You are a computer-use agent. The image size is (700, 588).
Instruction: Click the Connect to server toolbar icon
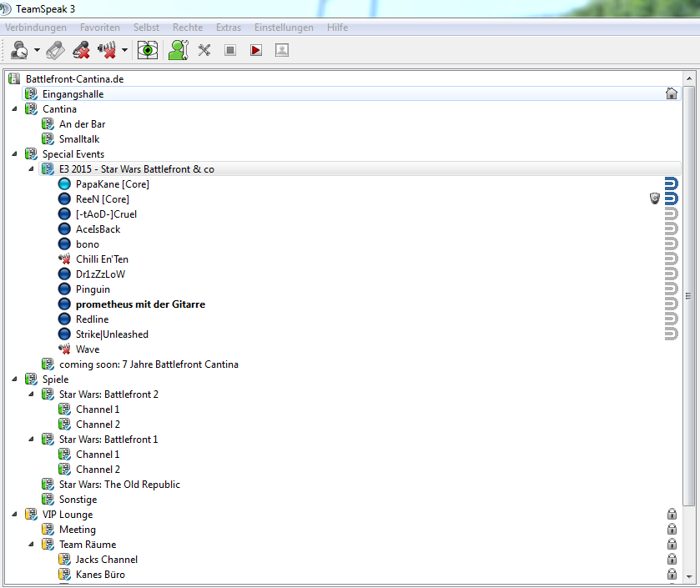18,50
